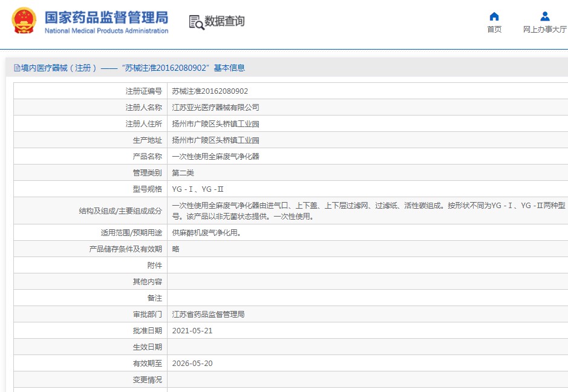Open 国家药品监督管理局 site title
Screen dimensions: 568x392
106,17
